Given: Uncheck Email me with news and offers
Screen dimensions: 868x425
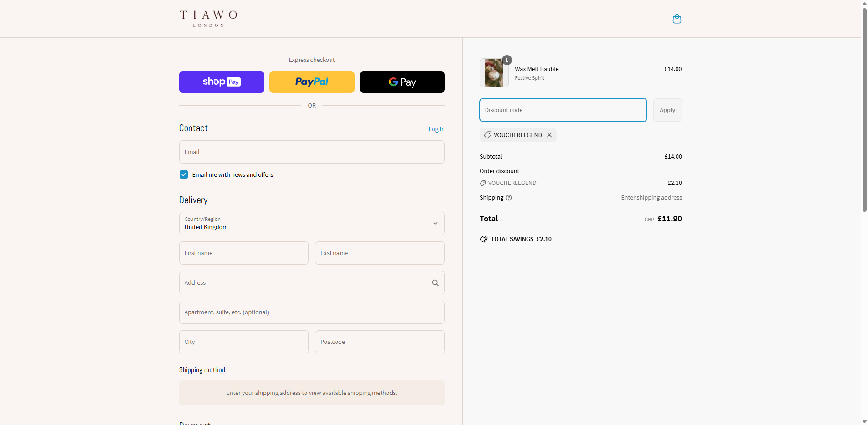Looking at the screenshot, I should point(184,174).
